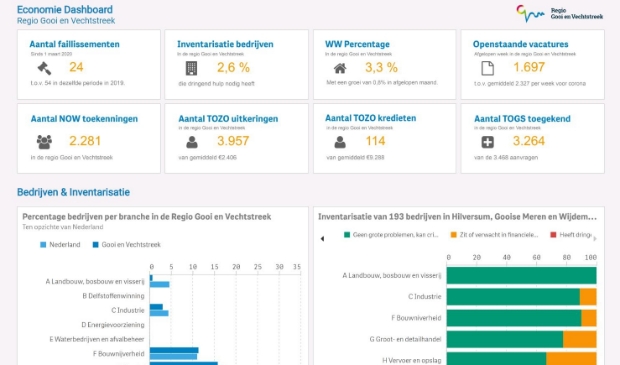Click 't.o.v. 54 in dezelfde periode' note
This screenshot has height=365, width=620.
click(x=78, y=83)
